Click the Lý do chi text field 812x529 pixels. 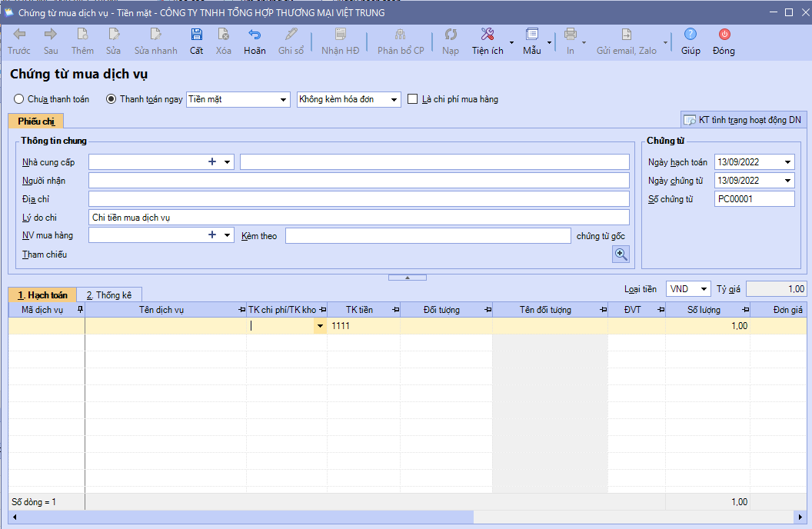coord(358,218)
